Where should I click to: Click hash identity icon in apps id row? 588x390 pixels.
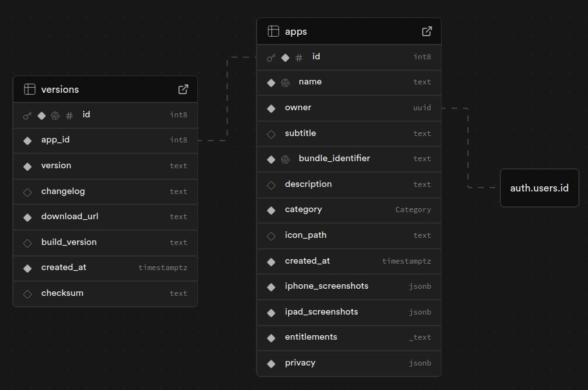coord(299,58)
